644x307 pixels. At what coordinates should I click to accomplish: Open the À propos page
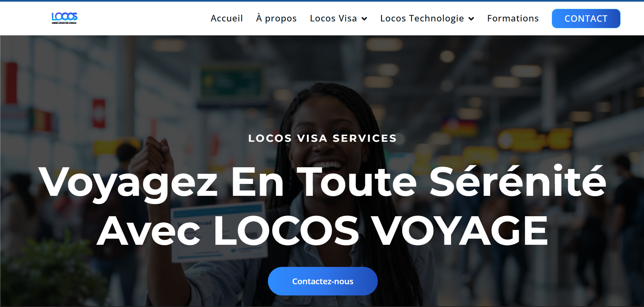276,18
